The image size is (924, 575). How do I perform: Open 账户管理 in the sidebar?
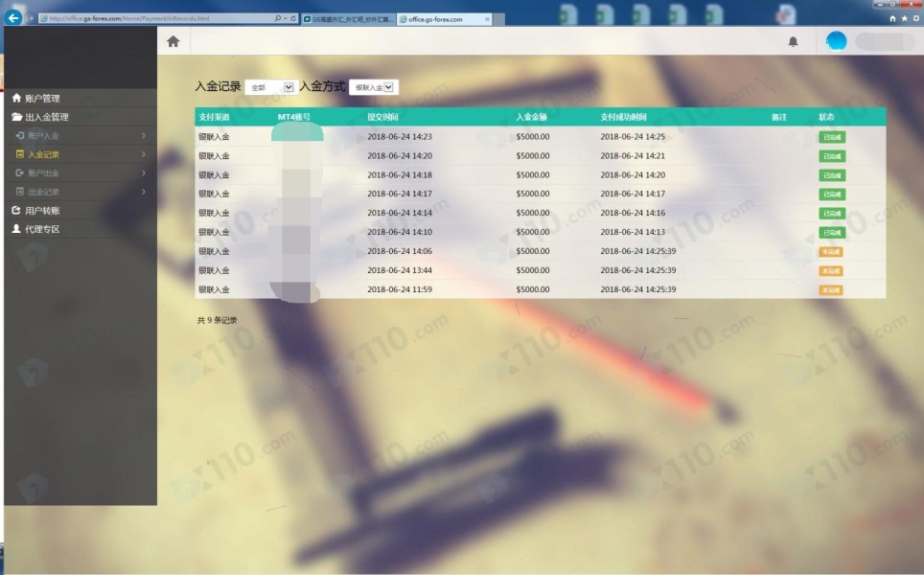click(41, 99)
